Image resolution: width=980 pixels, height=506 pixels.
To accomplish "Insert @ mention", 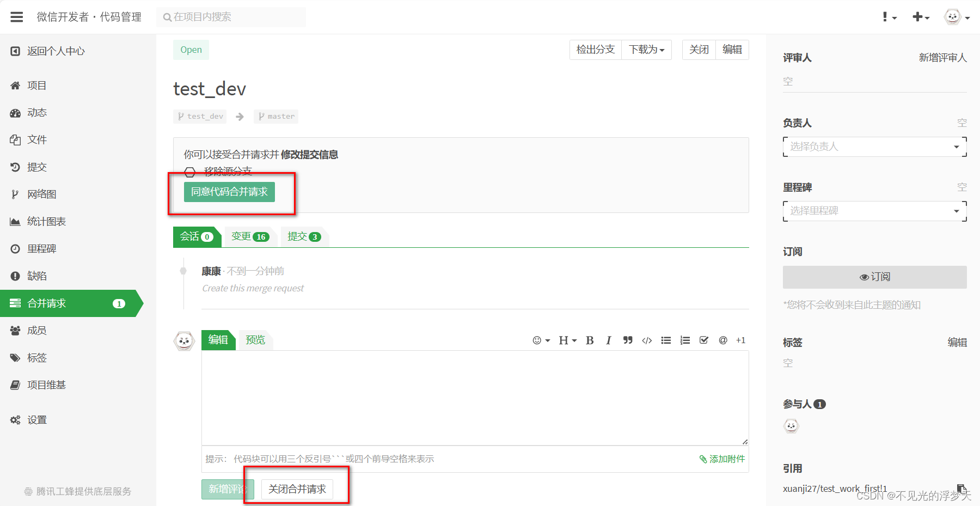I will [x=723, y=340].
